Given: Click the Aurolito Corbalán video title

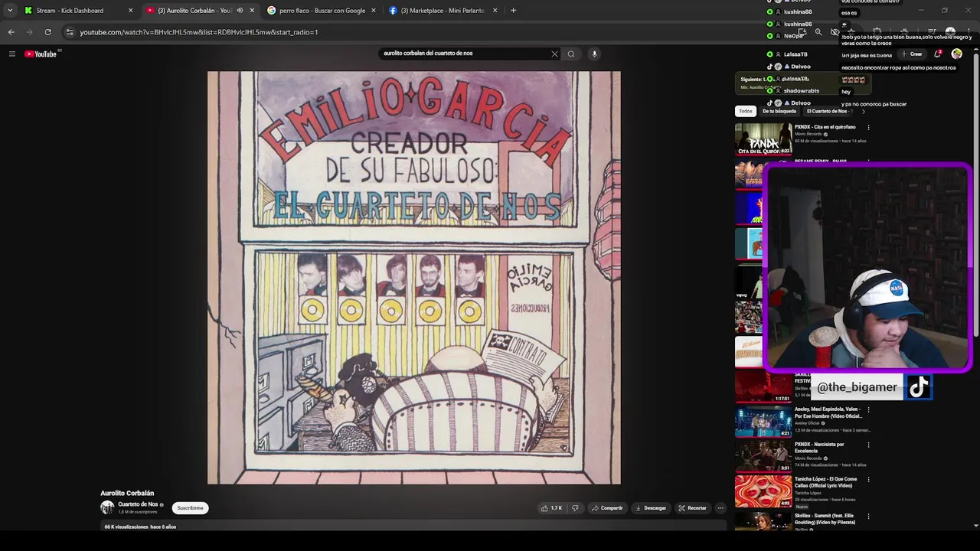Looking at the screenshot, I should [x=127, y=494].
